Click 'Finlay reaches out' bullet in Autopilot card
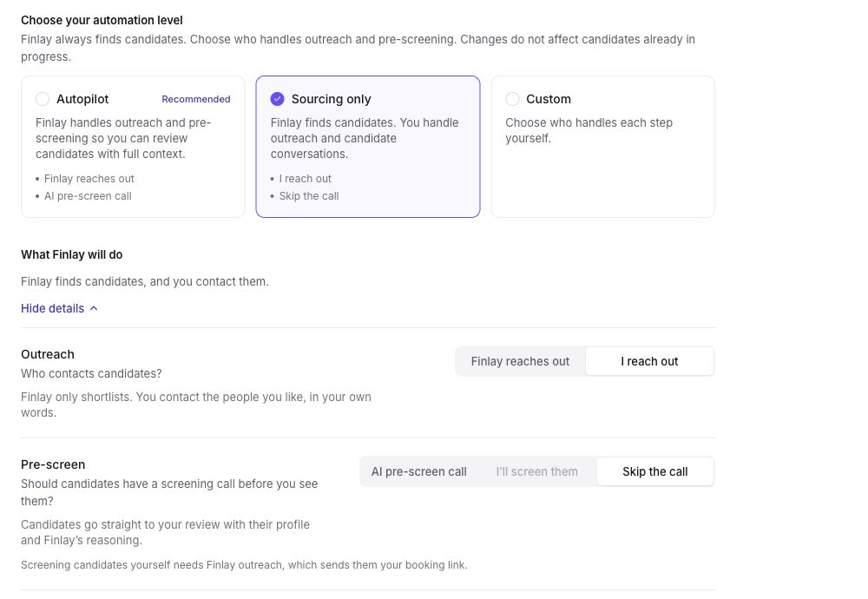This screenshot has width=868, height=599. pyautogui.click(x=89, y=179)
